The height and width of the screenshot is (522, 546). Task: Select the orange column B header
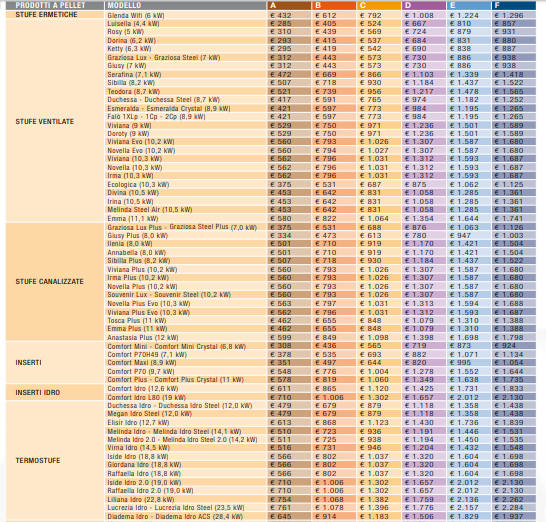(334, 6)
